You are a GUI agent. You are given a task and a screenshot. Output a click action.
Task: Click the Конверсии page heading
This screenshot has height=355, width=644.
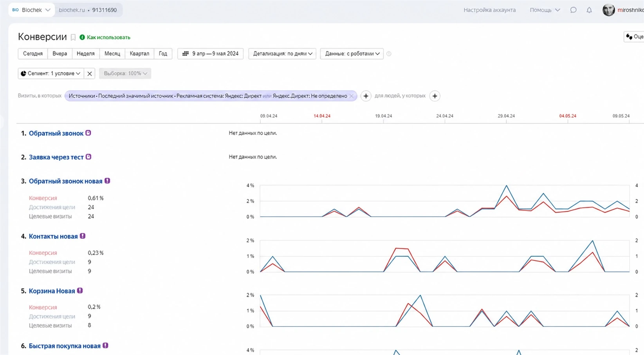click(42, 37)
